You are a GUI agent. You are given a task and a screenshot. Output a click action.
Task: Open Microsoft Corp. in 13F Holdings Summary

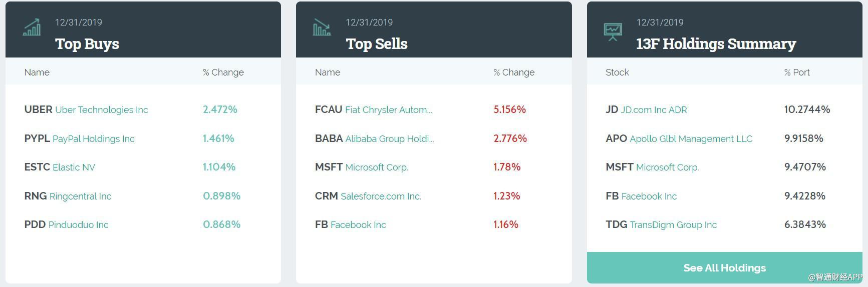[x=667, y=167]
